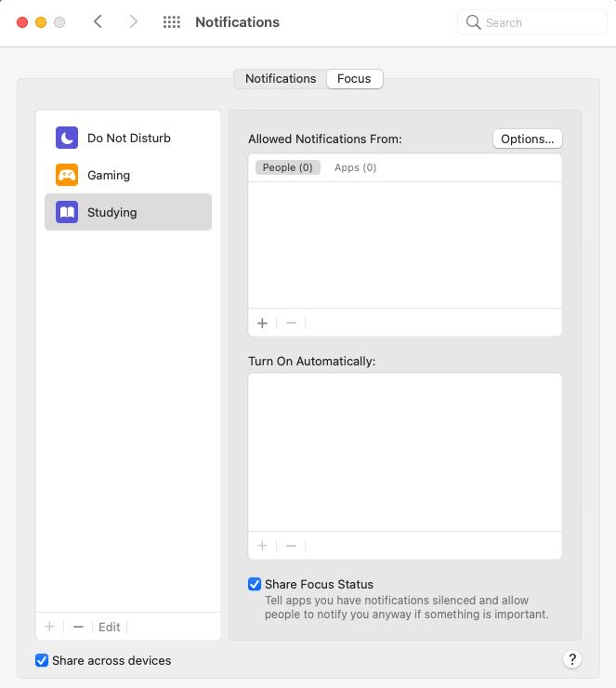Select the Gaming focus row
Screen dimensions: 616x688
[128, 175]
